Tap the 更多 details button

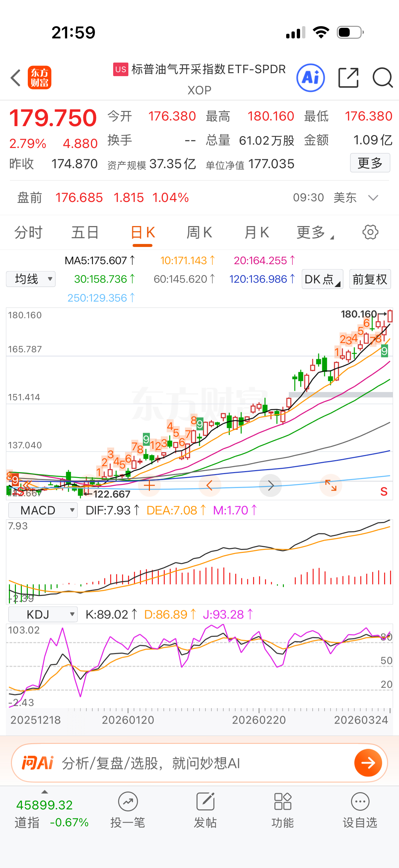click(x=370, y=163)
